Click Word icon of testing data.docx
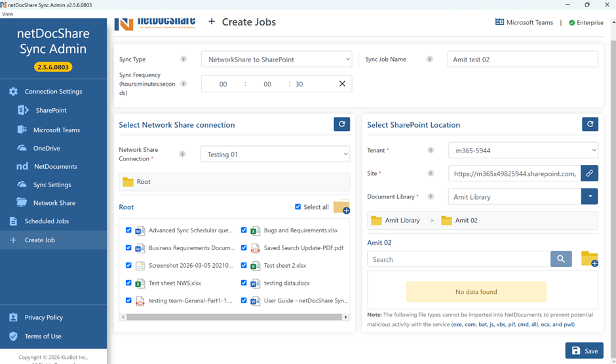The image size is (616, 364). pos(256,283)
